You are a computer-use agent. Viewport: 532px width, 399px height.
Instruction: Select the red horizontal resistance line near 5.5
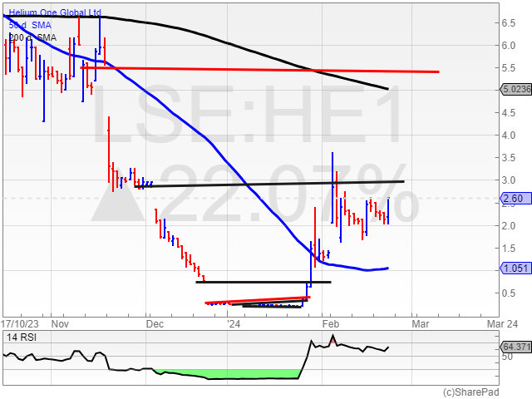[259, 70]
